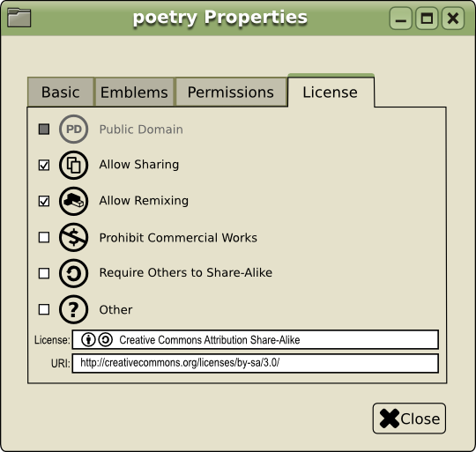Click the Share-Alike circular arrow icon
This screenshot has height=452, width=476.
point(73,273)
